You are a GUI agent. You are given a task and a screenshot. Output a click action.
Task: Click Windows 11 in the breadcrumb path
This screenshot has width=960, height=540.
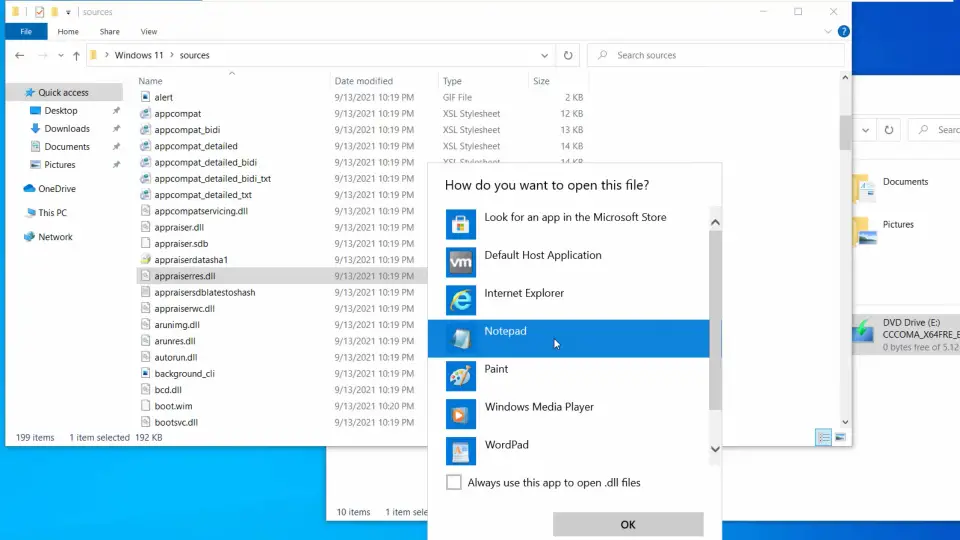(139, 55)
